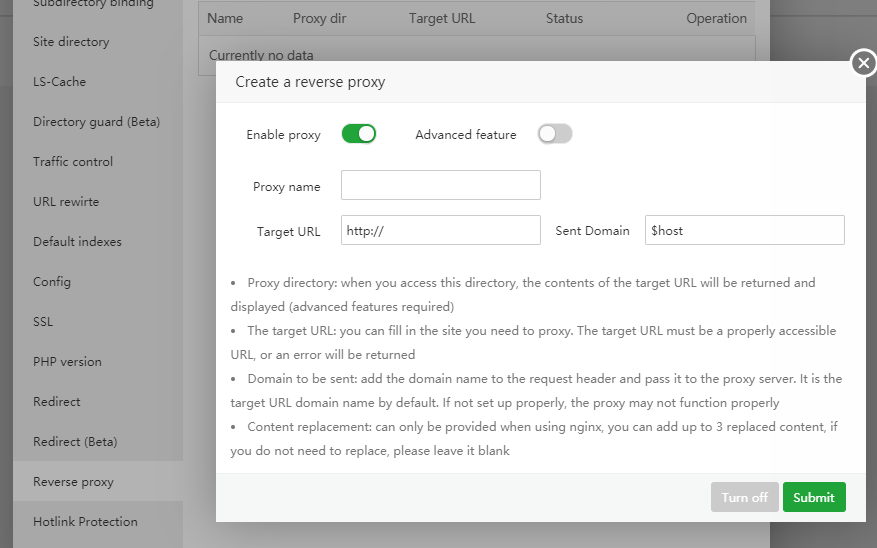
Task: Open the SSL settings tab
Action: 43,322
